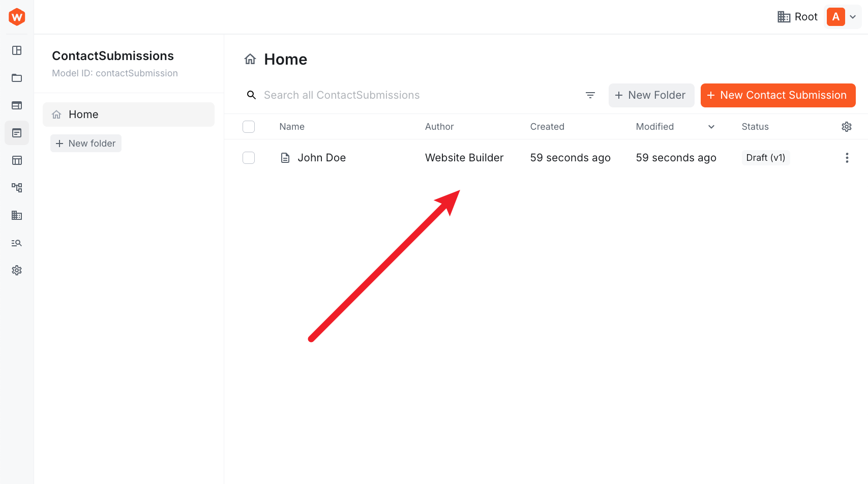The width and height of the screenshot is (868, 484).
Task: Click the table columns settings gear
Action: pos(846,126)
